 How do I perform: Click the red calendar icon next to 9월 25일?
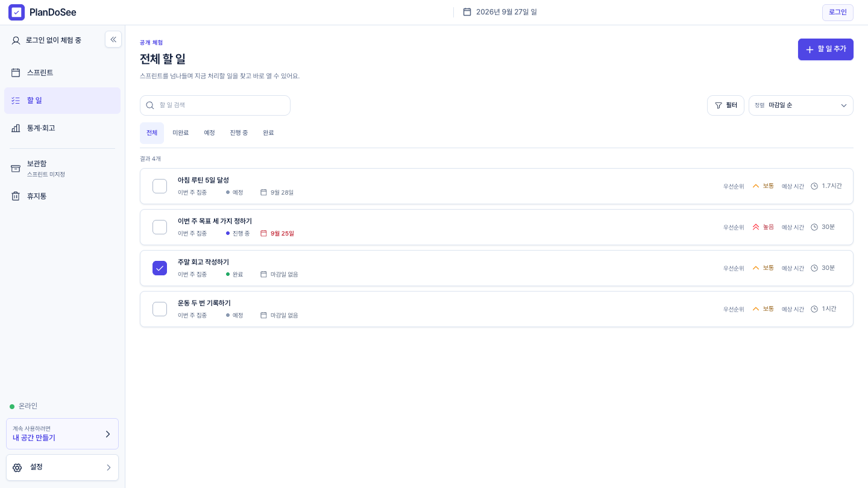263,233
